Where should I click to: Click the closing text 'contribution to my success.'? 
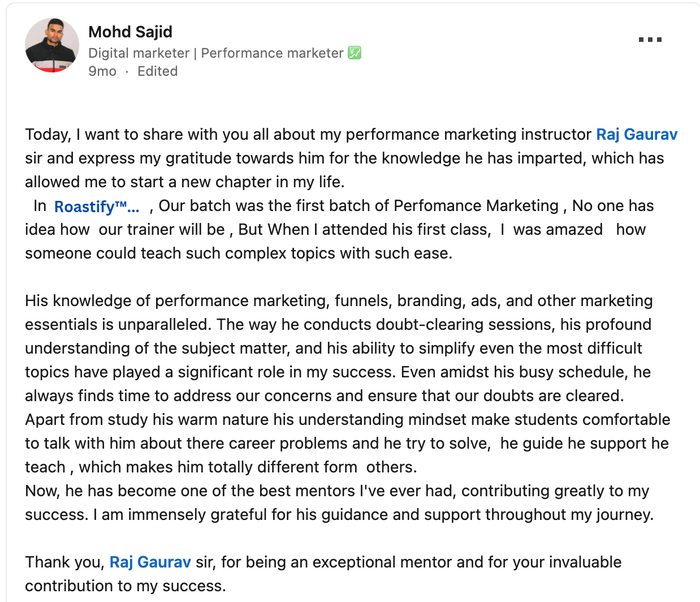tap(125, 586)
